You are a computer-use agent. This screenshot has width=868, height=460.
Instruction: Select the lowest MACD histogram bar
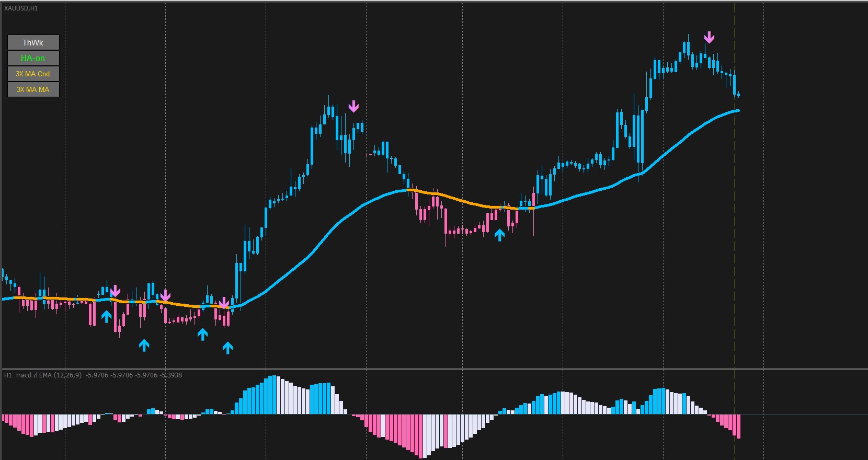point(422,436)
